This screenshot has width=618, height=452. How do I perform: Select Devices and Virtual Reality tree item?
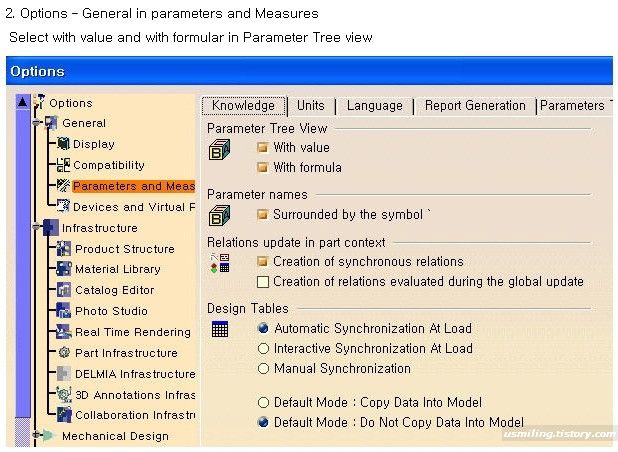click(134, 207)
